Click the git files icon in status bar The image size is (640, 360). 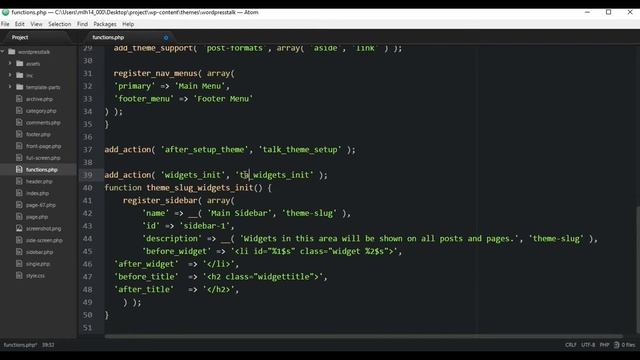point(616,345)
